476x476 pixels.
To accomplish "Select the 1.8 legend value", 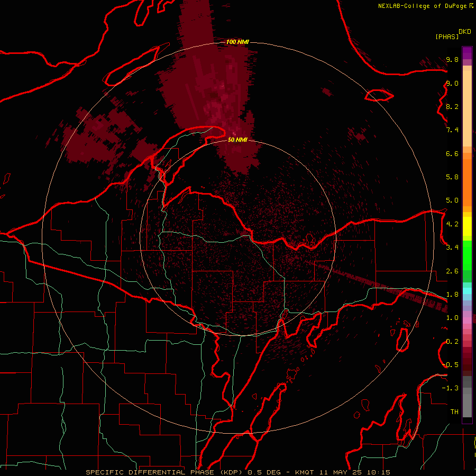I will (452, 295).
